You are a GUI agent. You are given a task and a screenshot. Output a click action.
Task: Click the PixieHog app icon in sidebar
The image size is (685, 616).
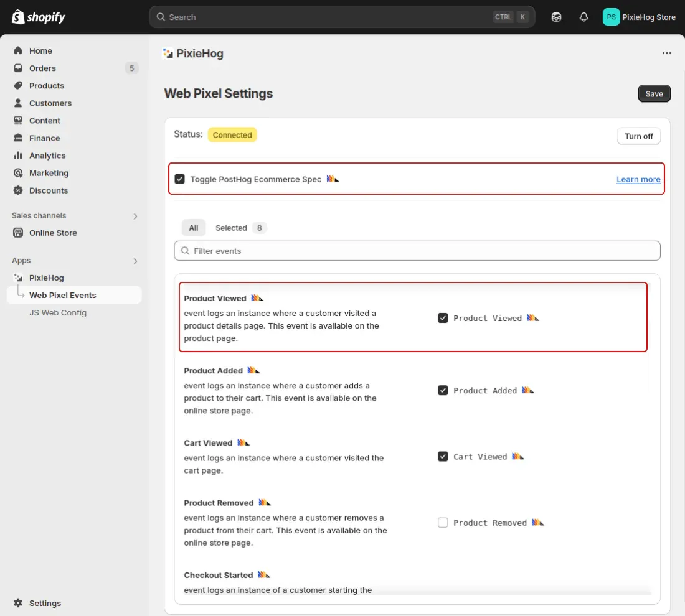tap(18, 278)
